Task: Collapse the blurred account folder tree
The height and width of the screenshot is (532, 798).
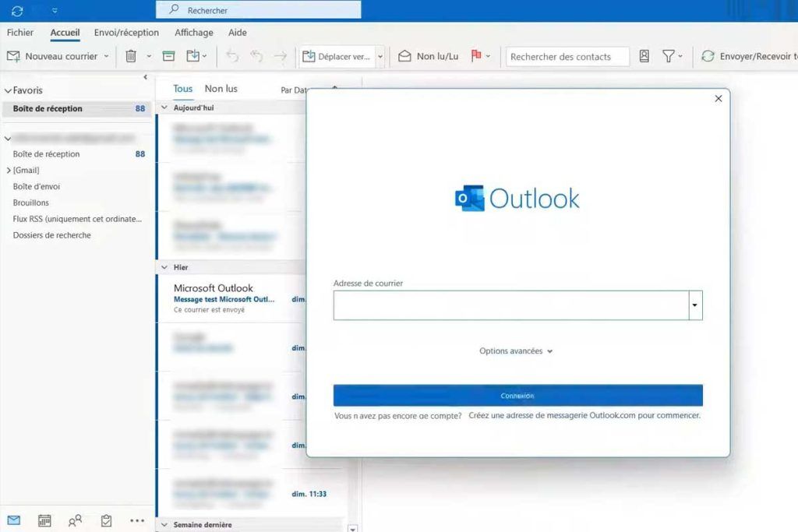Action: coord(8,138)
